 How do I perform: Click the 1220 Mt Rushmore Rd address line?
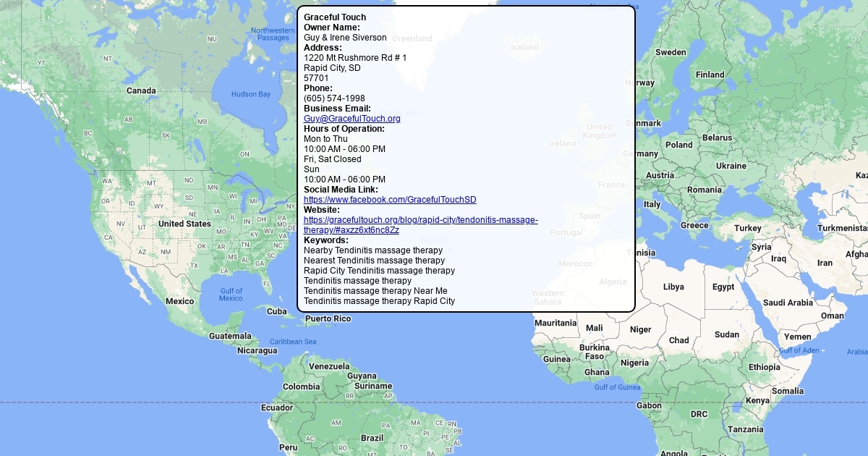pyautogui.click(x=355, y=58)
